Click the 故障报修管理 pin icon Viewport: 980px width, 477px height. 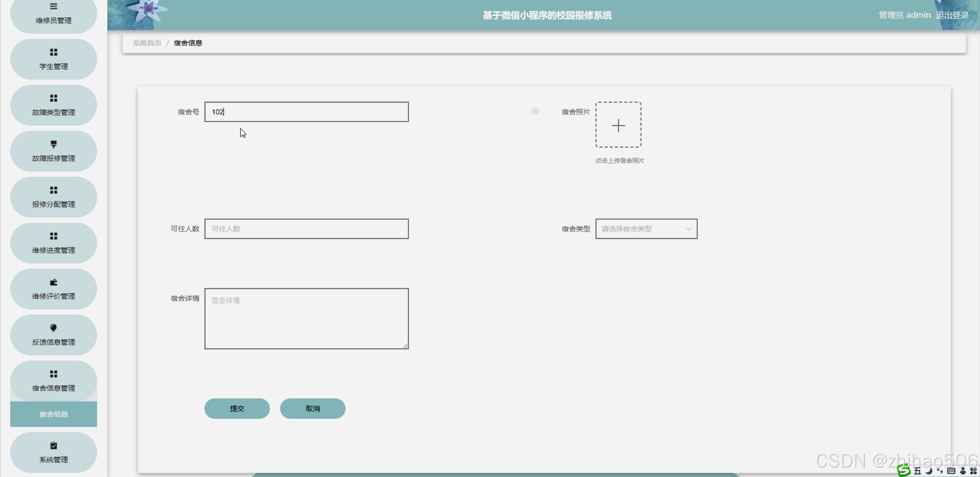pyautogui.click(x=54, y=144)
